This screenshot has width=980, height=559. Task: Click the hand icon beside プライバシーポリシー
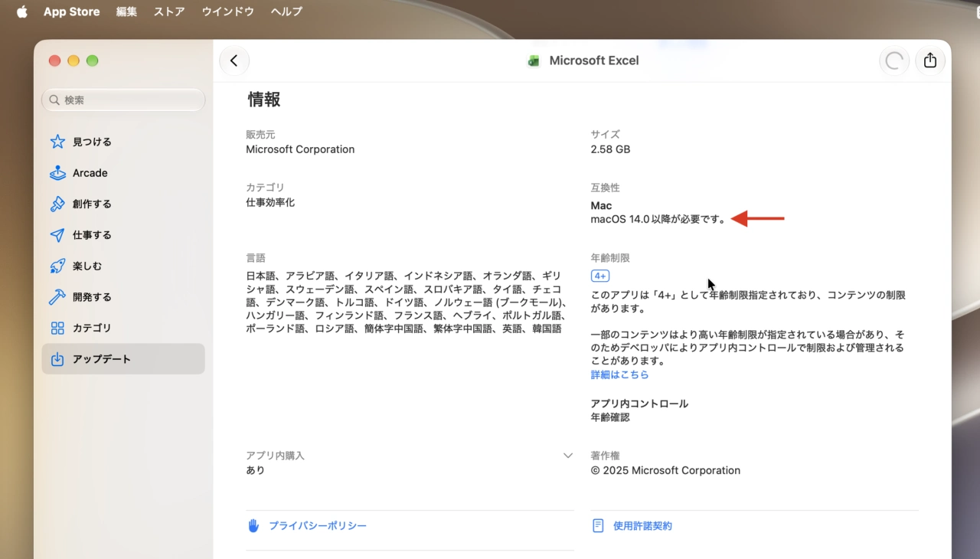click(x=253, y=526)
